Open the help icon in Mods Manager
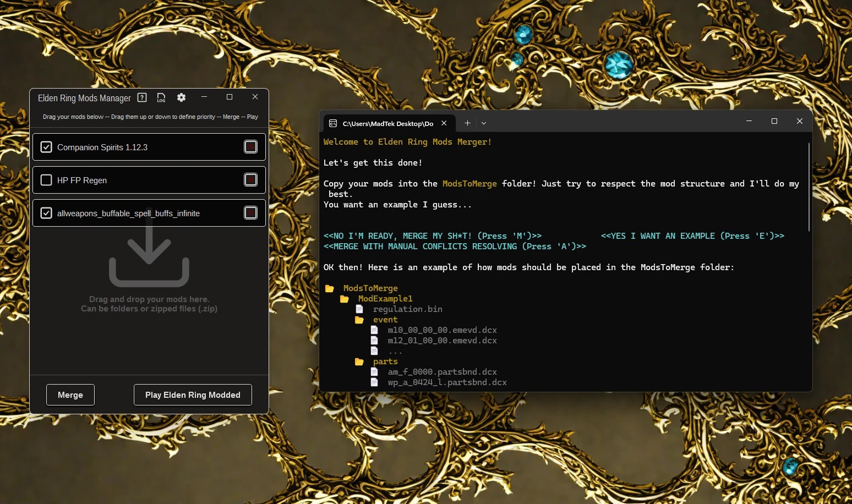The width and height of the screenshot is (852, 504). click(x=142, y=97)
